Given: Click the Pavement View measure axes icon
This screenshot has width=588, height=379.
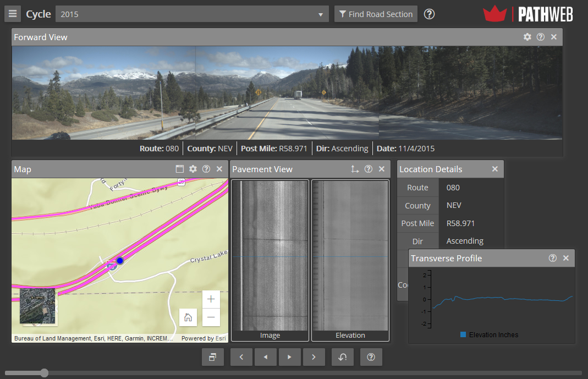Looking at the screenshot, I should [x=355, y=169].
